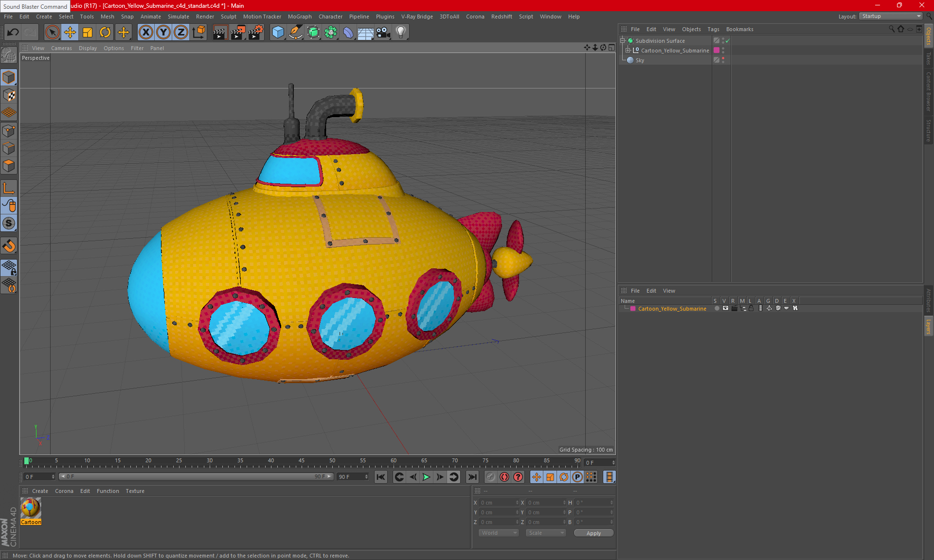Open the floor environment icon
Image resolution: width=934 pixels, height=560 pixels.
pyautogui.click(x=365, y=33)
